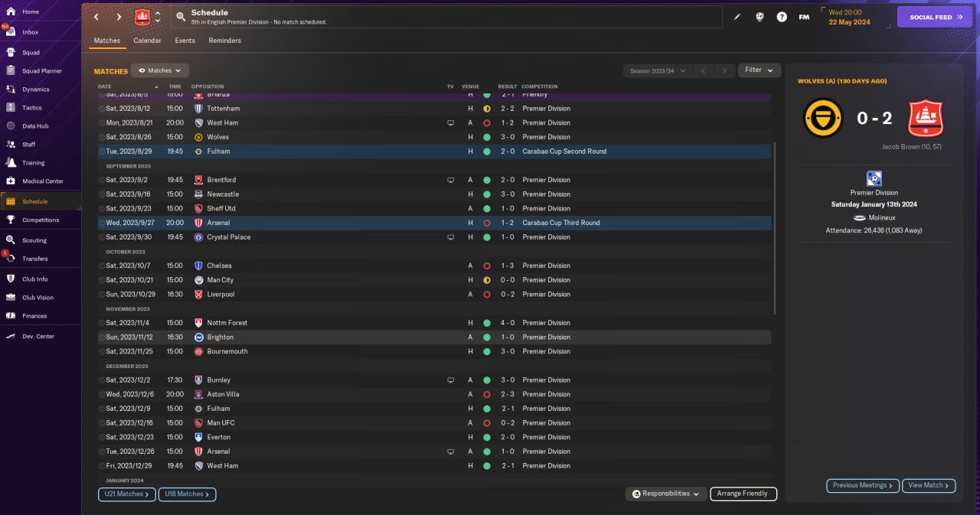Open the Tactics screen

32,108
